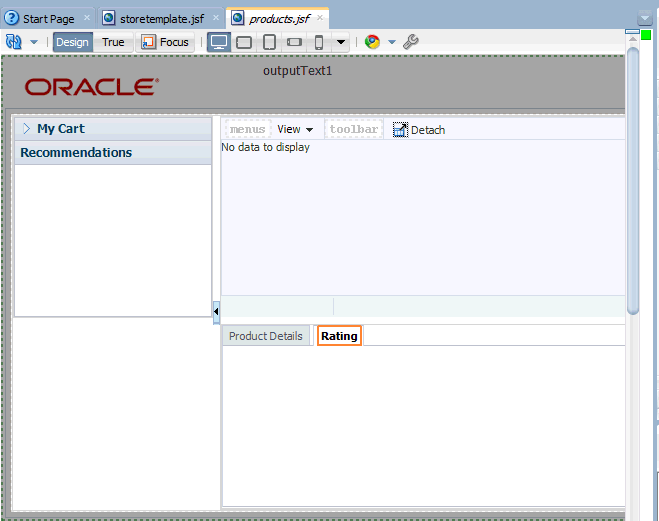
Task: Click the refresh page icon in toolbar
Action: [13, 42]
